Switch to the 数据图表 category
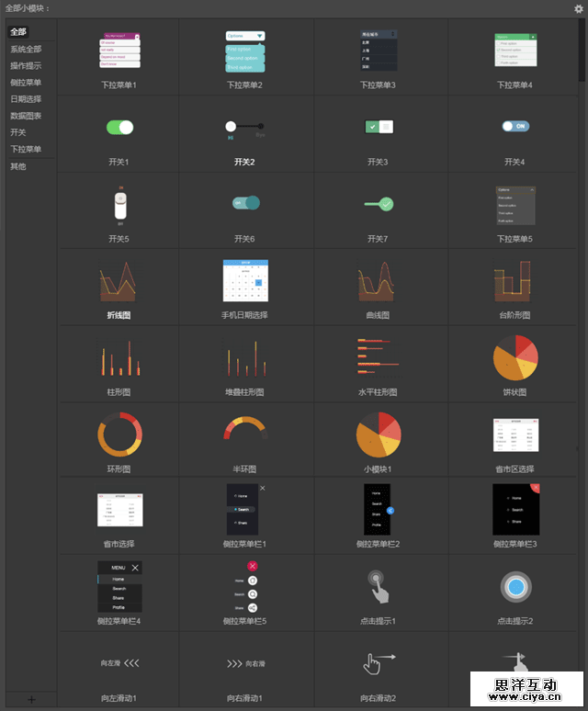The width and height of the screenshot is (588, 711). (26, 116)
